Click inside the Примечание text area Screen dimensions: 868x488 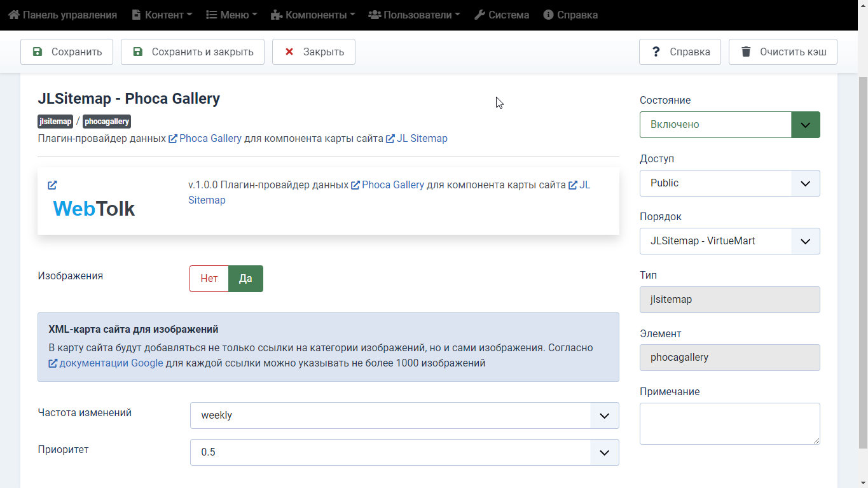(729, 424)
